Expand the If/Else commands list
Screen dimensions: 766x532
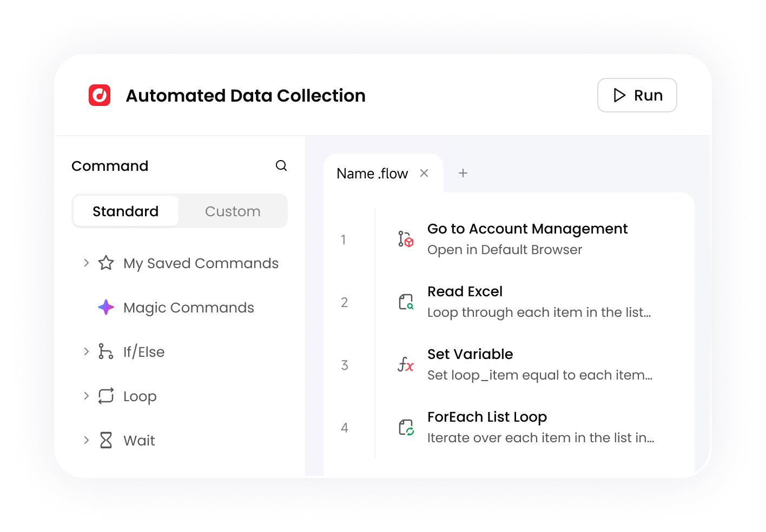pyautogui.click(x=86, y=351)
